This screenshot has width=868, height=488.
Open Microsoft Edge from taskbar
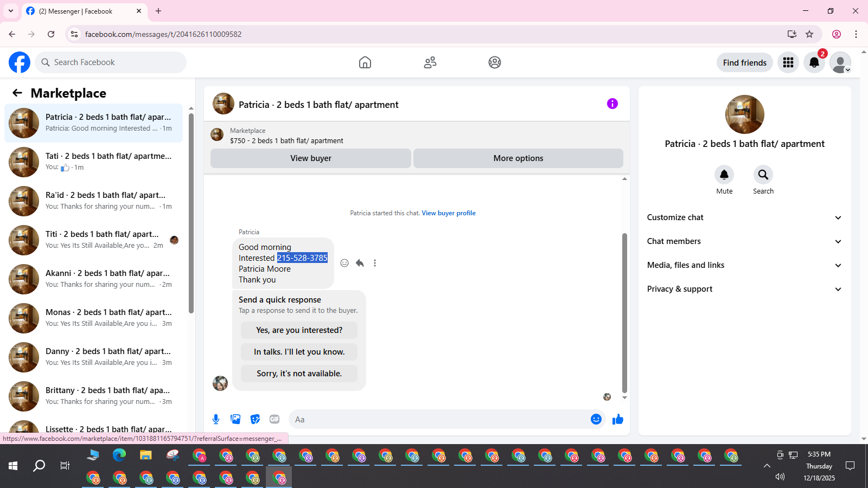[x=119, y=455]
